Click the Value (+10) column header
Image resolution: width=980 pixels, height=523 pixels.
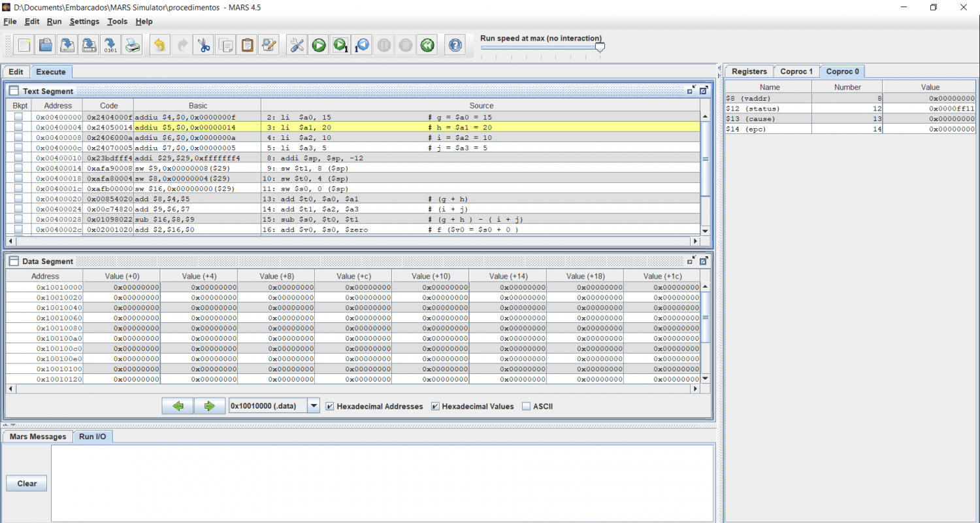[430, 276]
